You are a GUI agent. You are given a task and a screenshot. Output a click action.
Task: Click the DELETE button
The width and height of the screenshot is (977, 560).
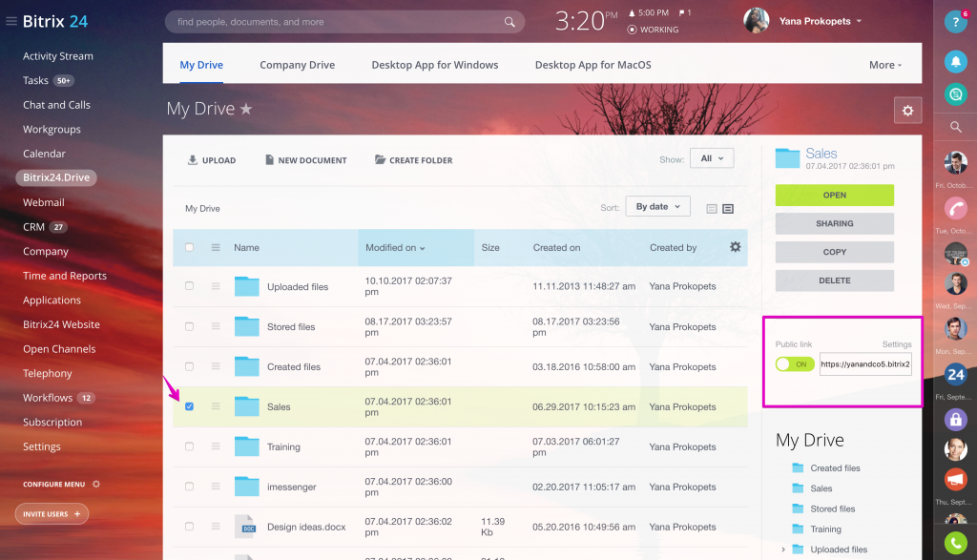[834, 280]
